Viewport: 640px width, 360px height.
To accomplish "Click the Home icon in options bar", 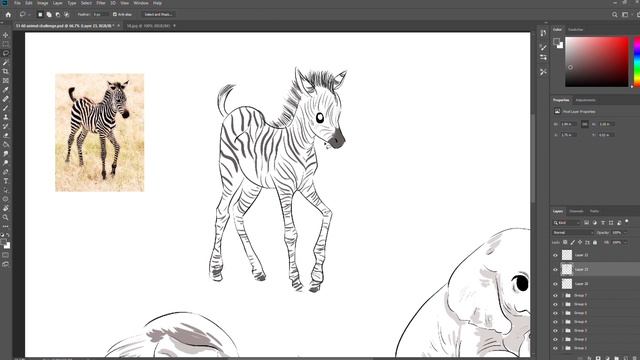I will click(x=8, y=14).
